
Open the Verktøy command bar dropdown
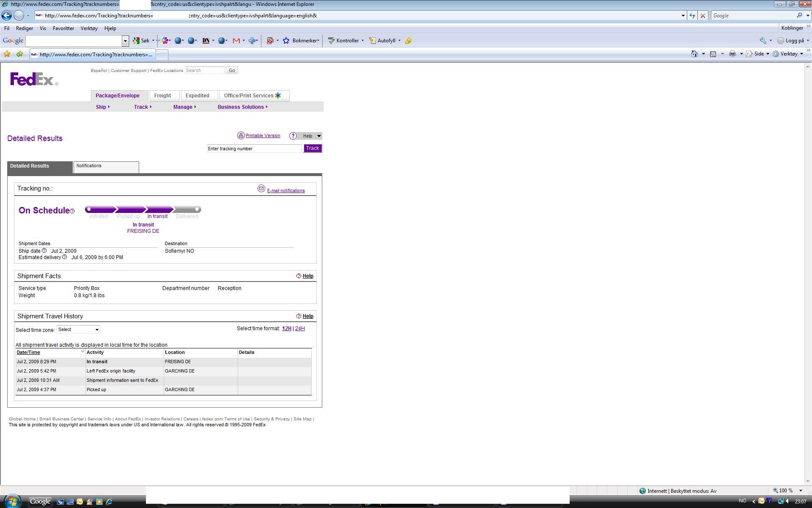[x=788, y=54]
